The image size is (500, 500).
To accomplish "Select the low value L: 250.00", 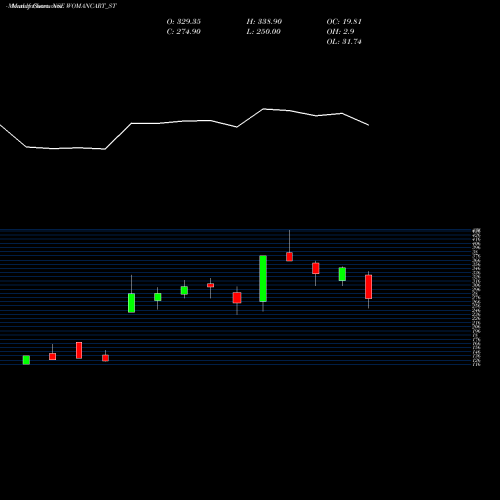I will point(263,31).
